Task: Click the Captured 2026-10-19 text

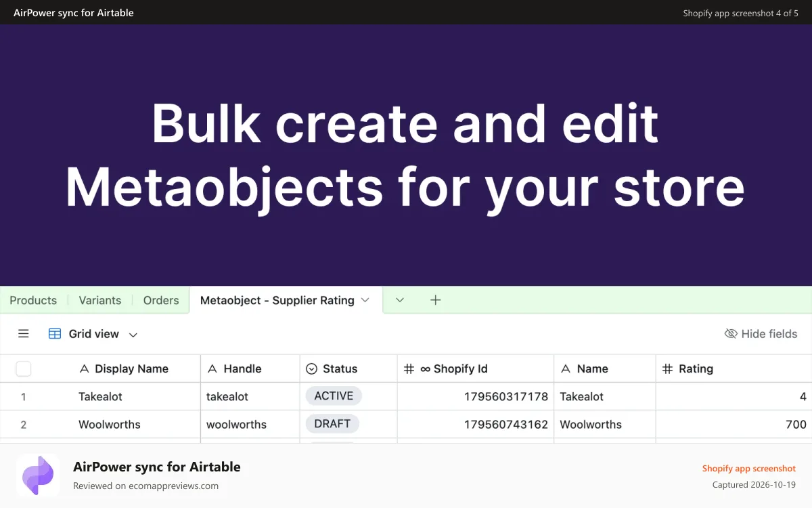Action: tap(754, 485)
